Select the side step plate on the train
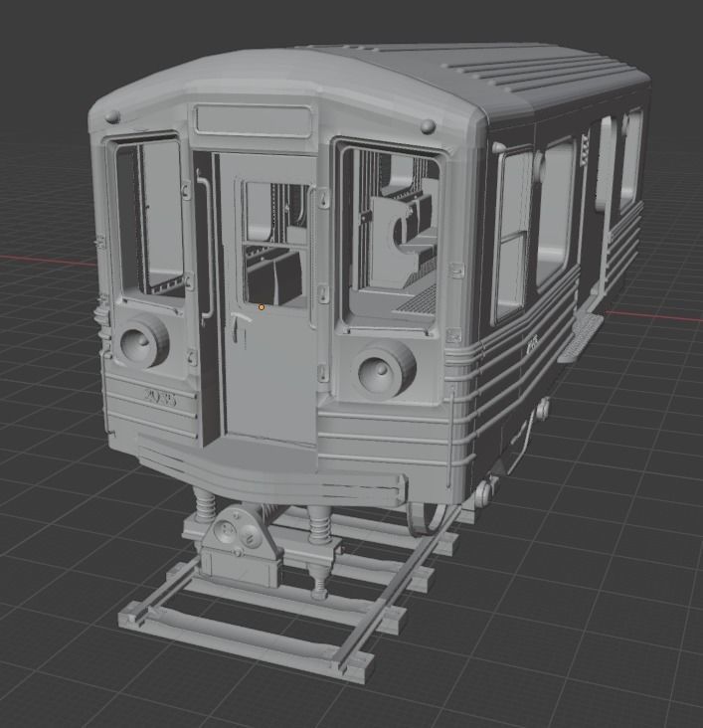 [x=581, y=337]
